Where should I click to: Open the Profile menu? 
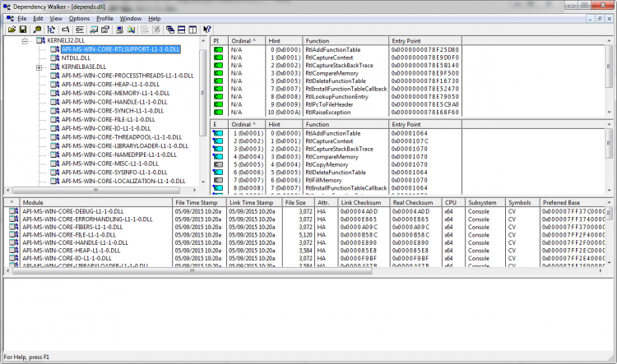click(104, 18)
